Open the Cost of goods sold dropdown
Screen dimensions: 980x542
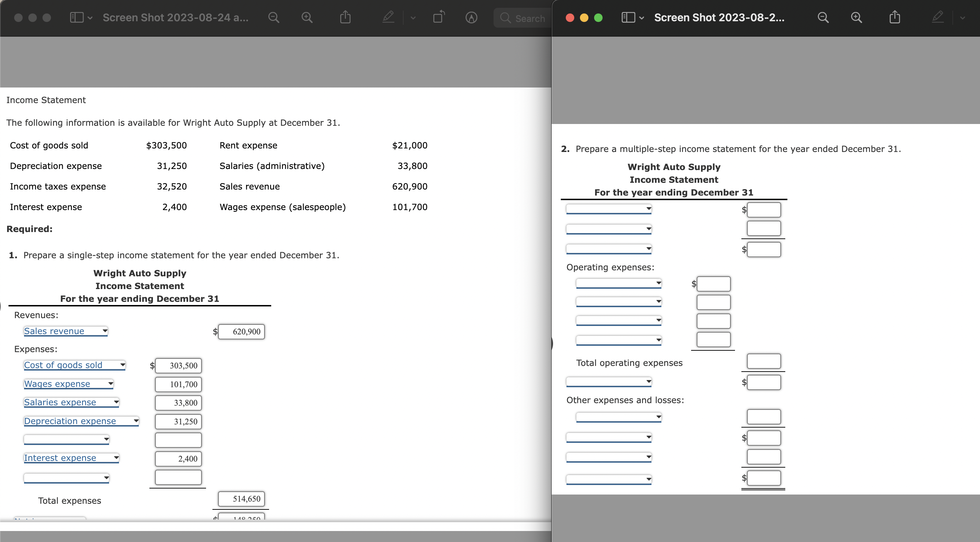75,365
